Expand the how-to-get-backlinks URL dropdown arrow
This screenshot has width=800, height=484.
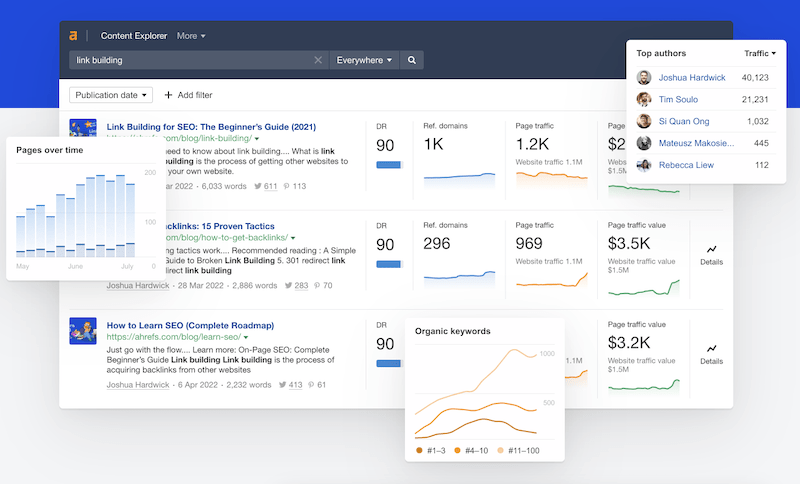[293, 238]
